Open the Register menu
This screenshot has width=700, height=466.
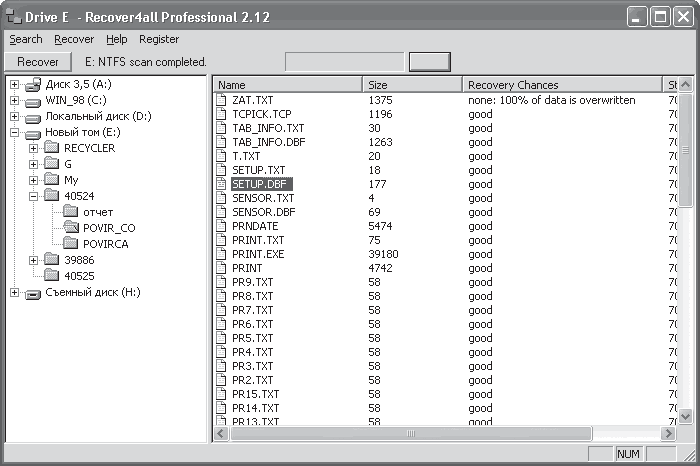[x=159, y=39]
